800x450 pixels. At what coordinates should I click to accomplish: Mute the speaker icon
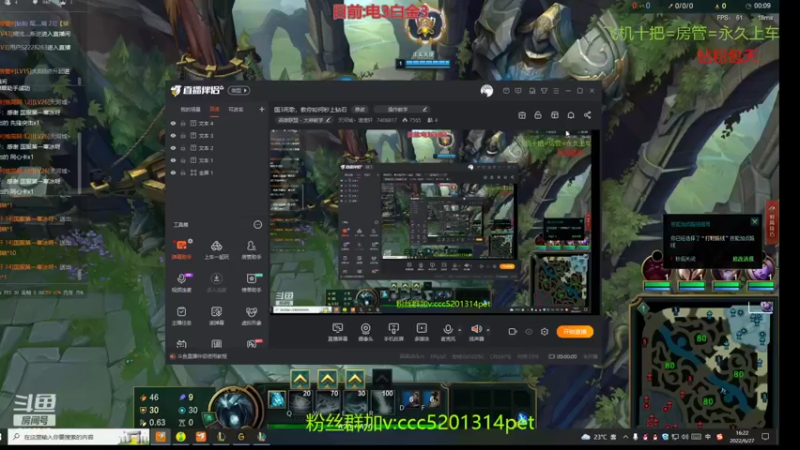tap(476, 329)
